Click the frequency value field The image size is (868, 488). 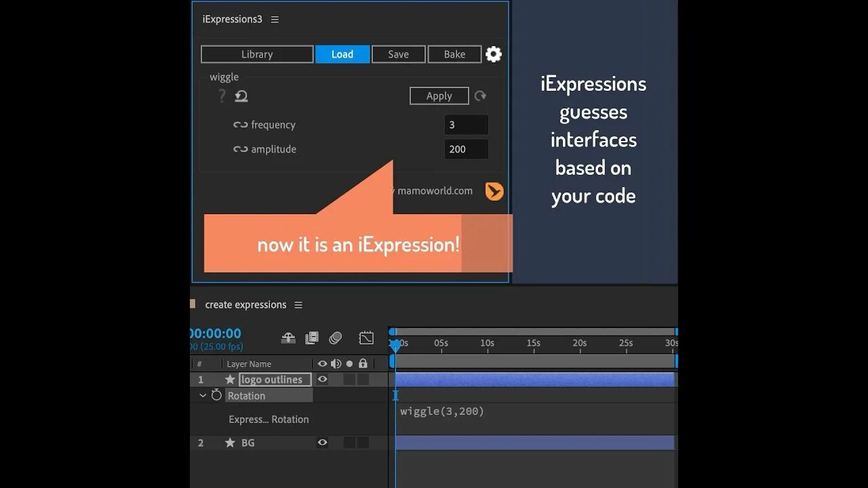point(467,125)
